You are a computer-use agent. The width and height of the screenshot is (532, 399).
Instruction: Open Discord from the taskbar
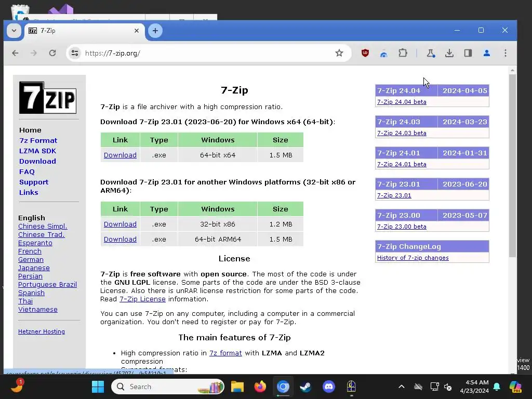pos(328,387)
